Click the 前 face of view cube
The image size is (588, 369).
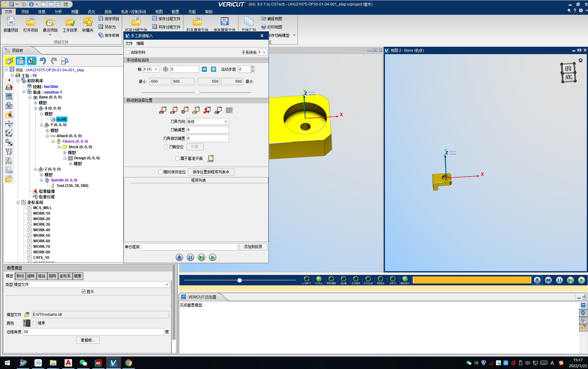(568, 68)
